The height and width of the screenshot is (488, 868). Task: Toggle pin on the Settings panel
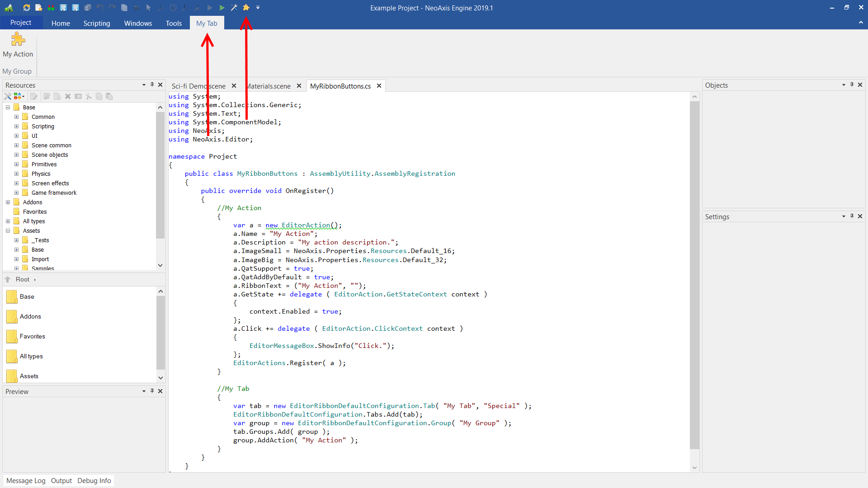[852, 216]
